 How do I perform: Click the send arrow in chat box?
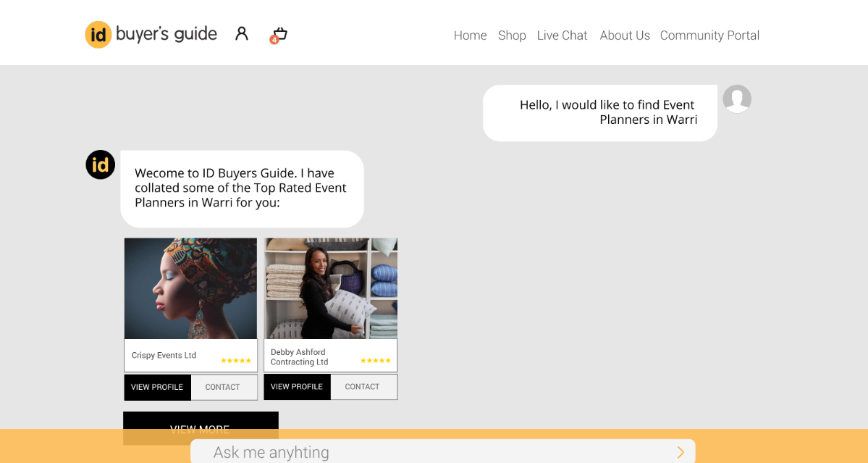(680, 452)
